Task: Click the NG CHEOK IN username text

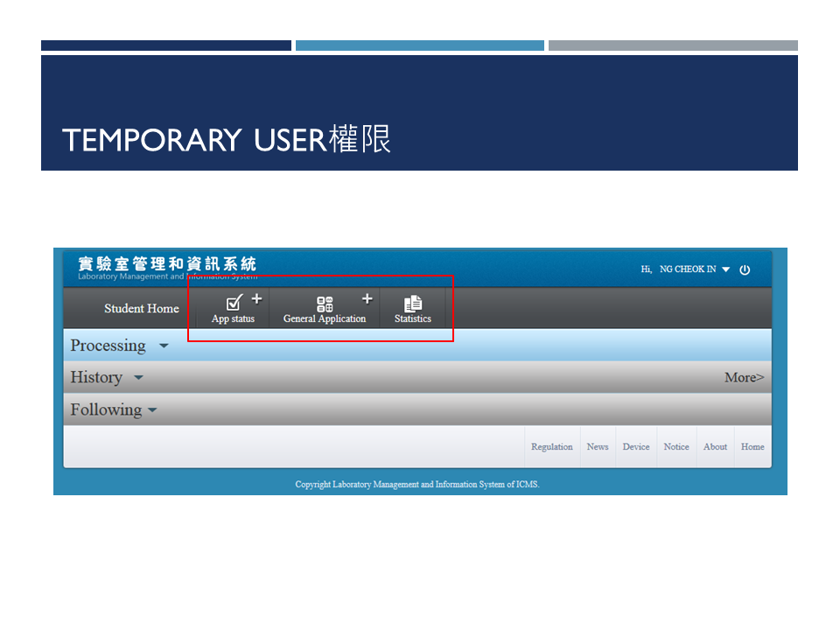Action: (688, 269)
